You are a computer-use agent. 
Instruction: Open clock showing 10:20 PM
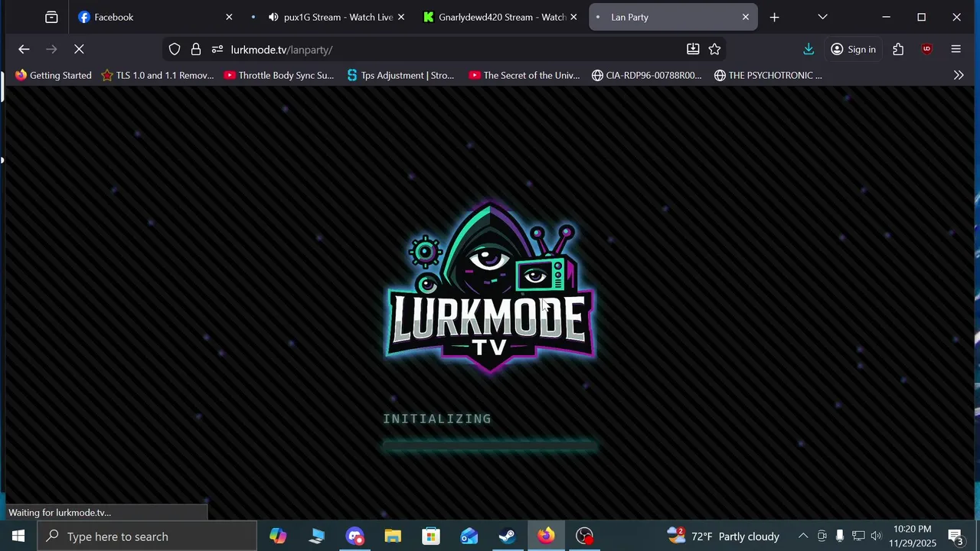[913, 536]
